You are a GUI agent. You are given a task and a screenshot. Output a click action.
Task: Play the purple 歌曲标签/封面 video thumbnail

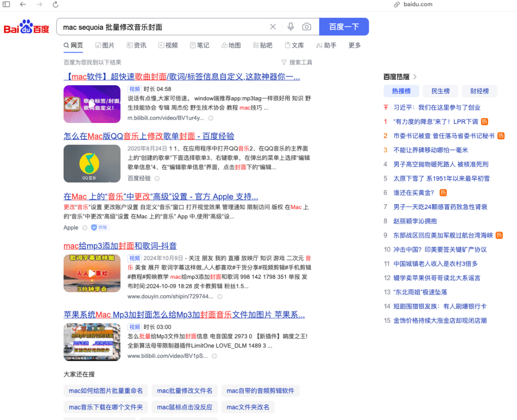coord(92,104)
